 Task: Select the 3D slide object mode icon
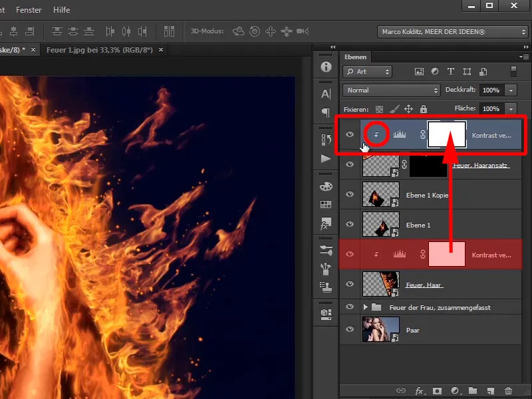pos(287,31)
